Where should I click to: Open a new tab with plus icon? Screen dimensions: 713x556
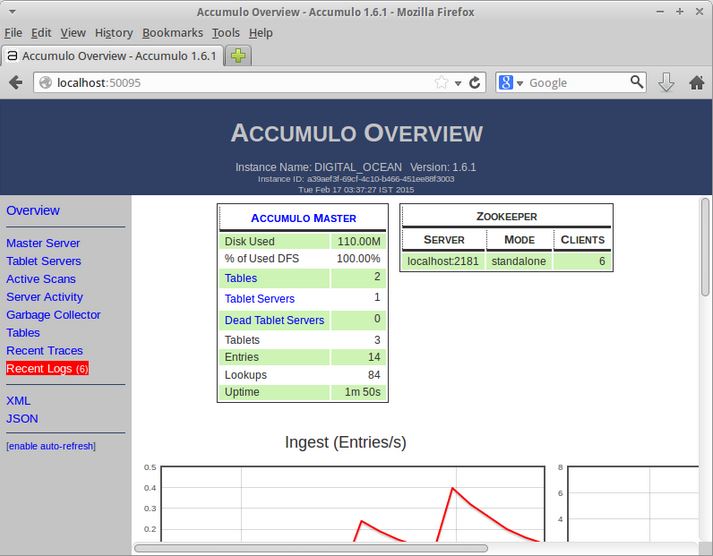click(238, 56)
